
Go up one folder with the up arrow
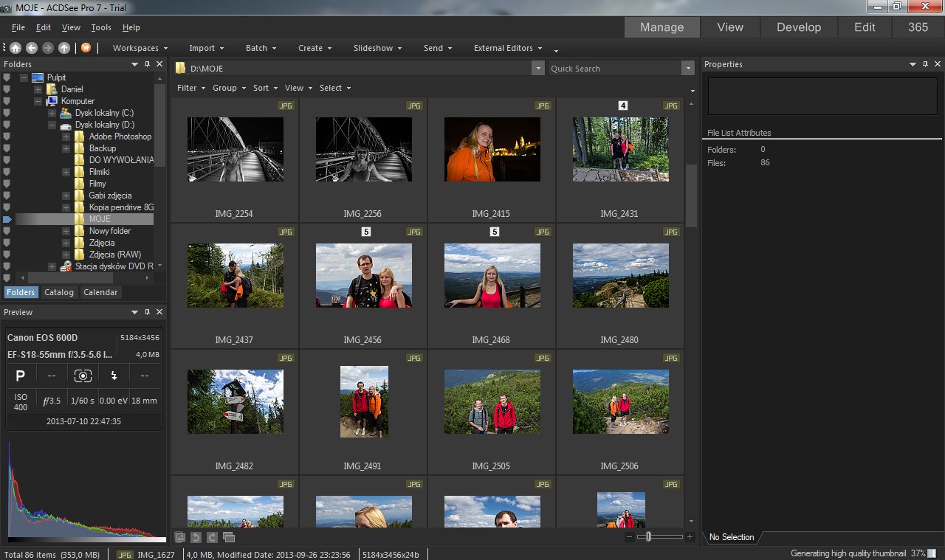coord(64,48)
